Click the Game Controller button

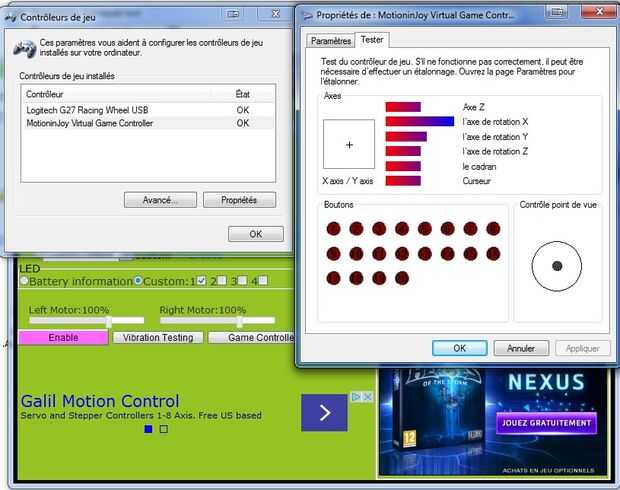coord(251,337)
